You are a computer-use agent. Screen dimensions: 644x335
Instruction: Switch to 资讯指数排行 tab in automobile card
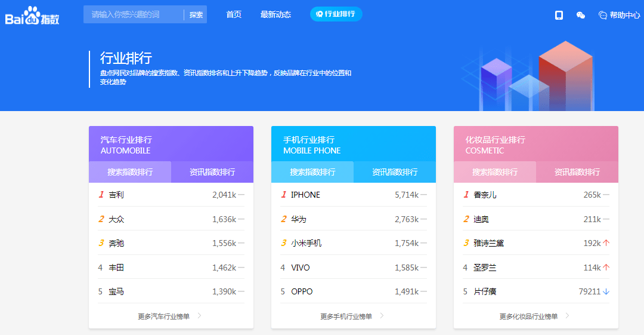click(212, 172)
